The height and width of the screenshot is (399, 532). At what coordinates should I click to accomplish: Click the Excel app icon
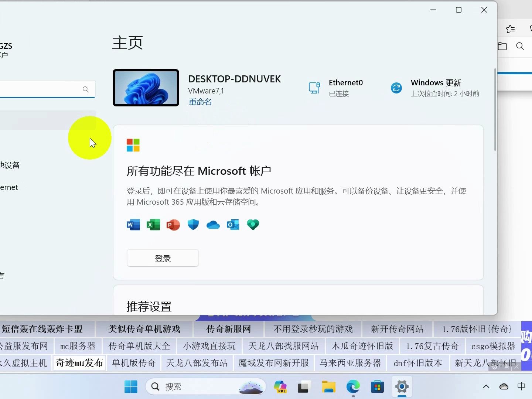pos(153,225)
